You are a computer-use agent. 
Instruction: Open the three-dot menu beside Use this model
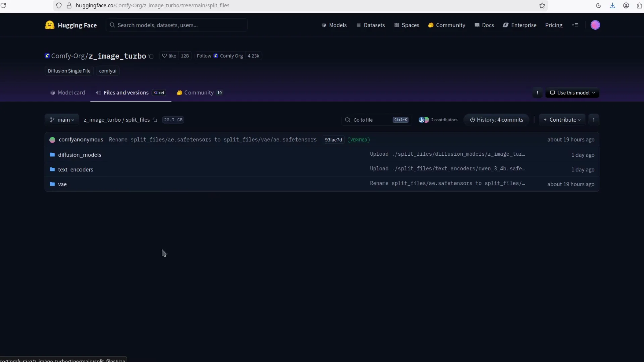pyautogui.click(x=537, y=93)
